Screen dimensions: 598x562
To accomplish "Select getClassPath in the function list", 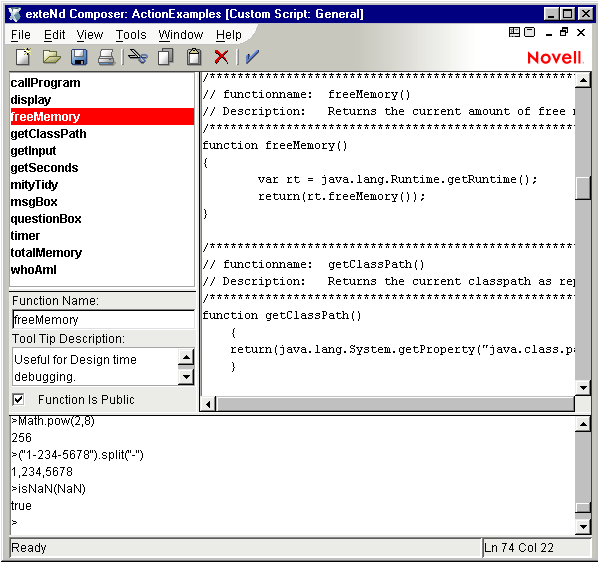I will pyautogui.click(x=102, y=134).
